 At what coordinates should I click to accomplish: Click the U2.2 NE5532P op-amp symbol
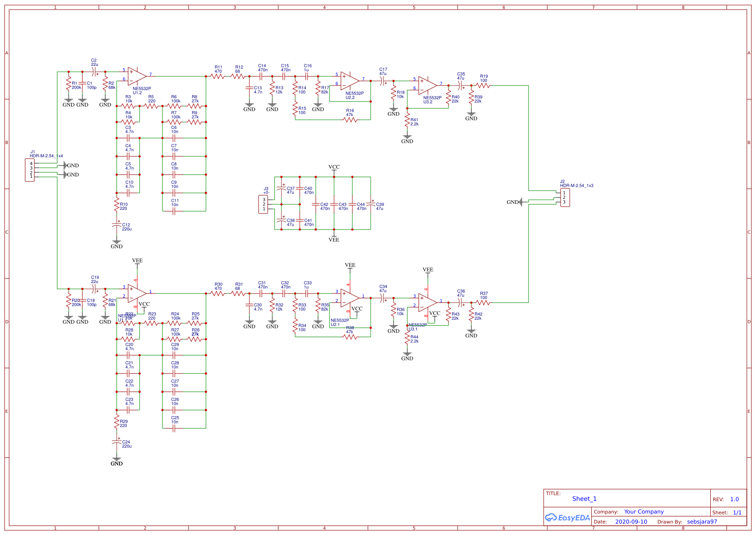350,80
